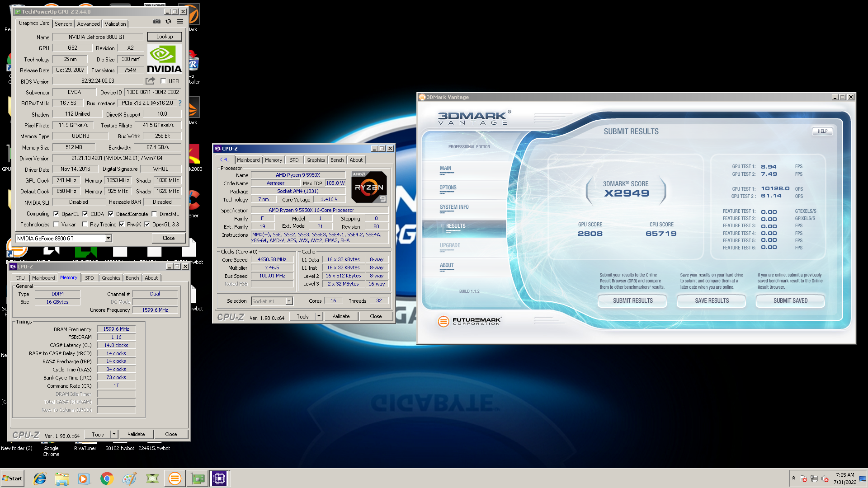Click the HELP button in 3DMark Vantage

coord(822,131)
